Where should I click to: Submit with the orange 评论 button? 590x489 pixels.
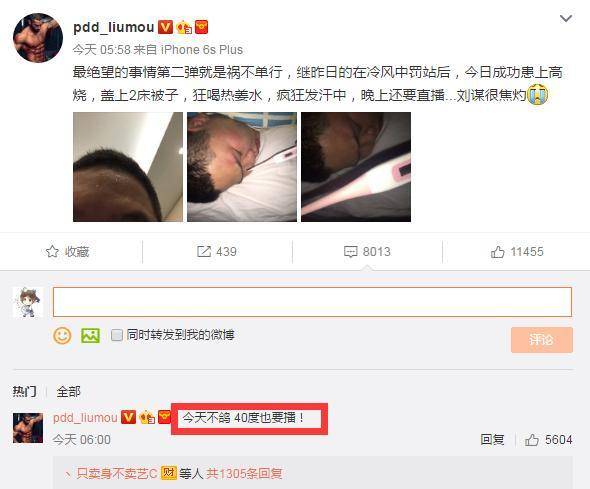(542, 340)
